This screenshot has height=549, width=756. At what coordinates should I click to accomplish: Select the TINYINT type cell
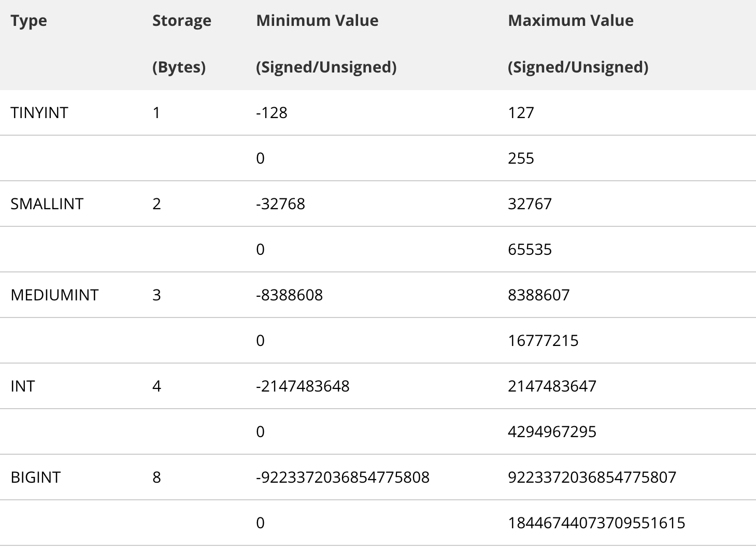click(x=39, y=113)
